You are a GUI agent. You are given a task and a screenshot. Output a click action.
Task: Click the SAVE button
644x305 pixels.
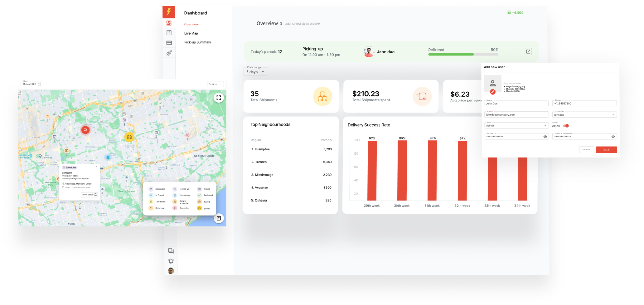[x=606, y=150]
